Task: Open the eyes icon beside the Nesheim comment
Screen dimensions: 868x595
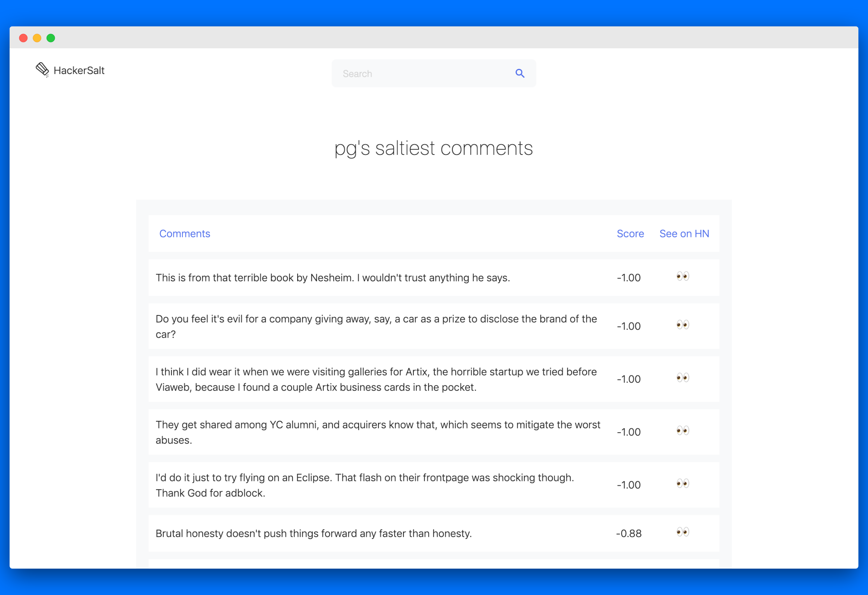Action: (683, 276)
